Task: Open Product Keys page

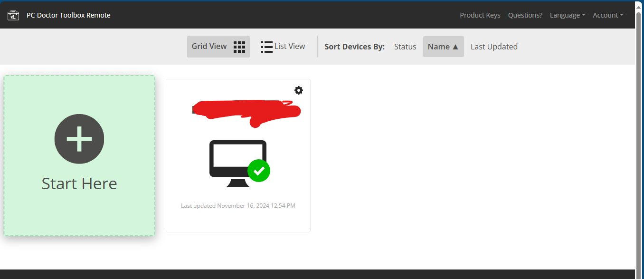Action: (x=480, y=15)
